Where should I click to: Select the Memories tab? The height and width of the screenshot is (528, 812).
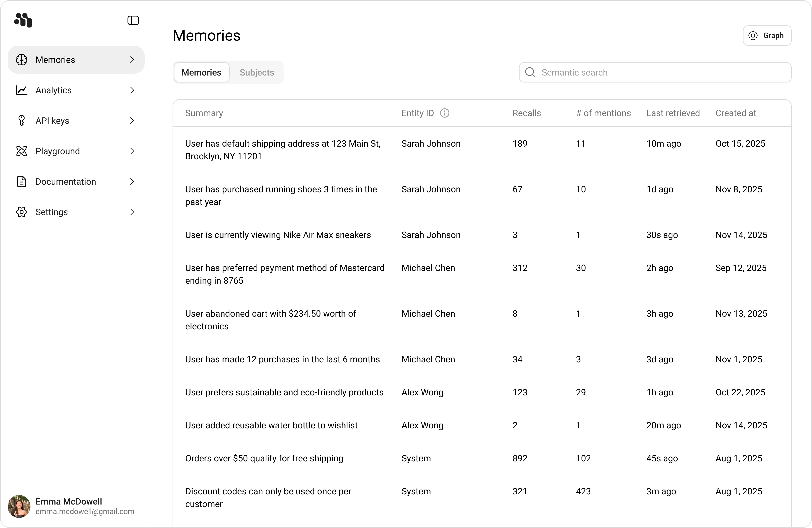coord(201,72)
